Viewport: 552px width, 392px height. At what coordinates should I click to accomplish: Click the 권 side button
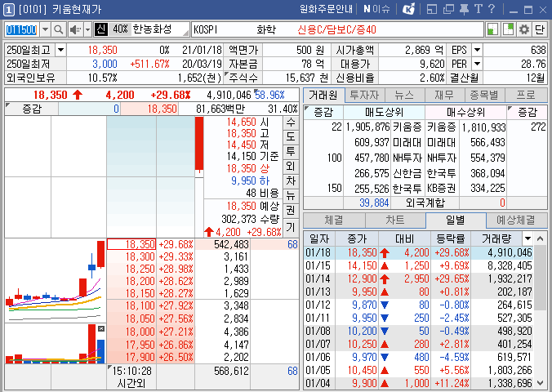291,210
